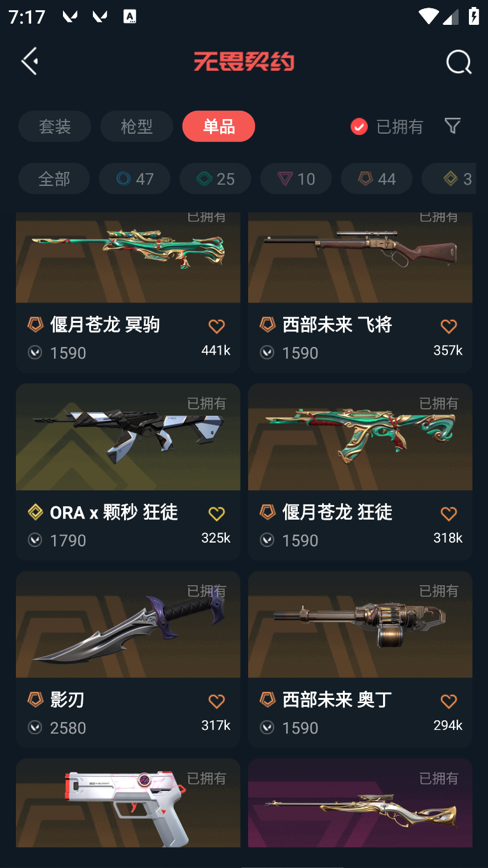
Task: Open the funnel filter icon
Action: coord(452,125)
